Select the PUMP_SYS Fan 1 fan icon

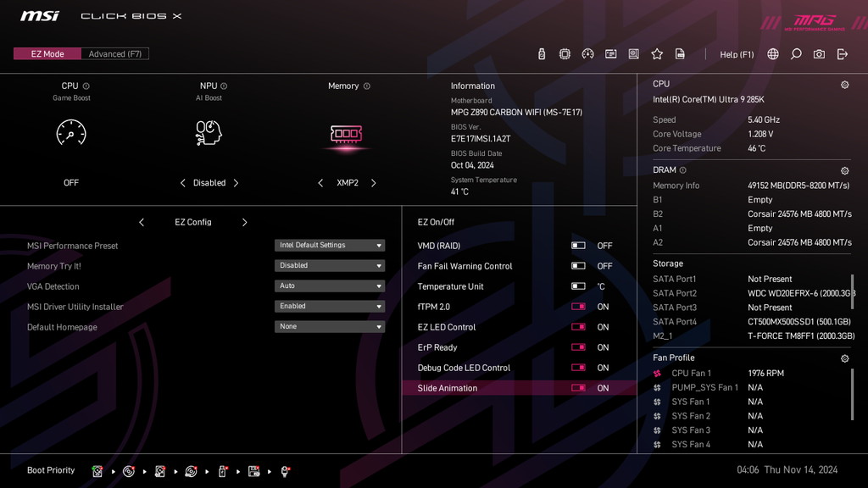(x=657, y=388)
